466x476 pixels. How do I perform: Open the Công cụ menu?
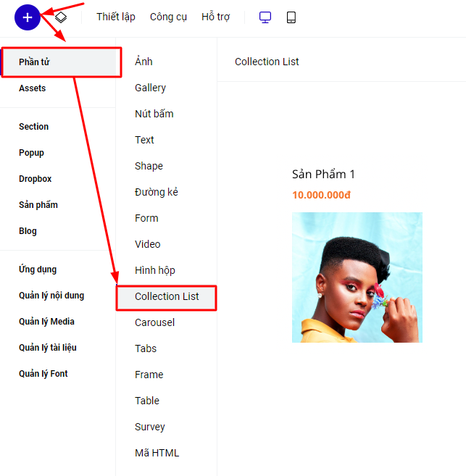tap(168, 17)
